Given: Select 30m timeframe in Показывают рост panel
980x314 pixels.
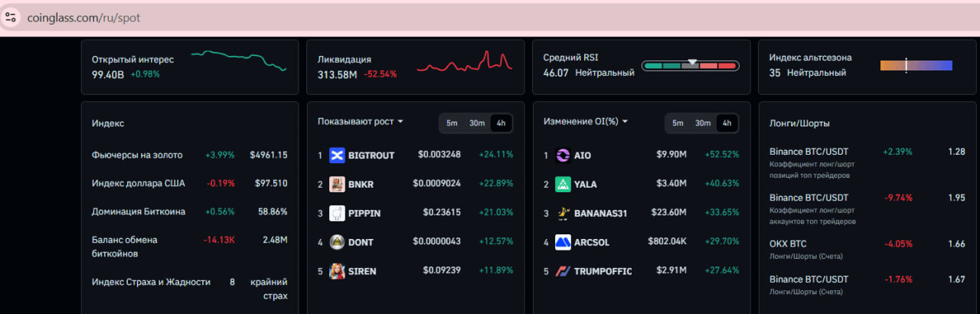Looking at the screenshot, I should click(477, 123).
